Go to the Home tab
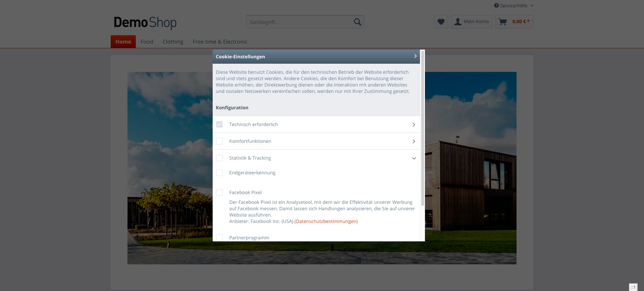Viewport: 644px width, 291px height. click(123, 42)
